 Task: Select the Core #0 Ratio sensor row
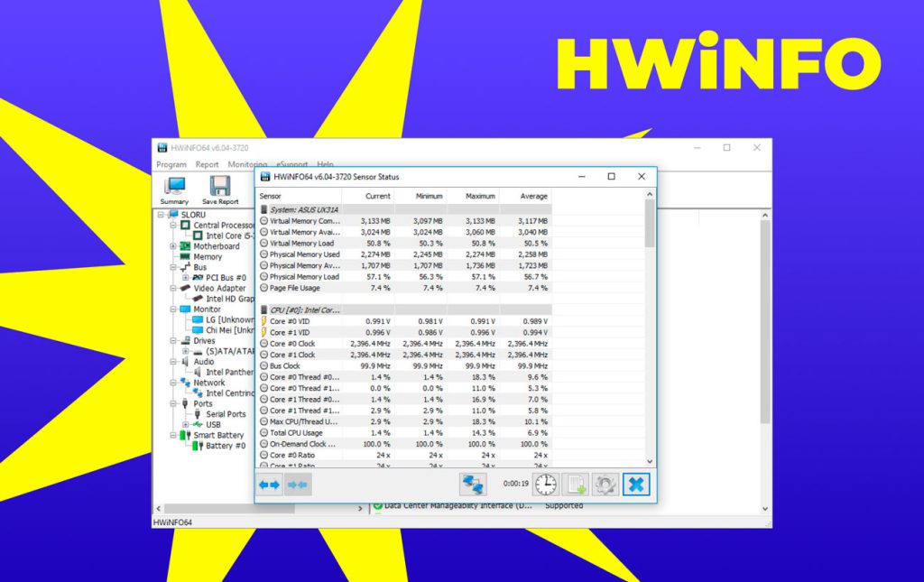(404, 456)
